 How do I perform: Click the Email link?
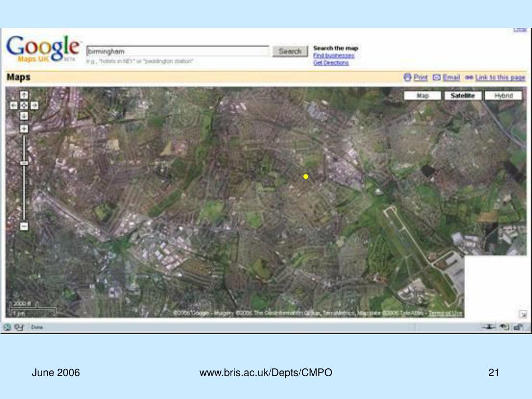[x=451, y=77]
